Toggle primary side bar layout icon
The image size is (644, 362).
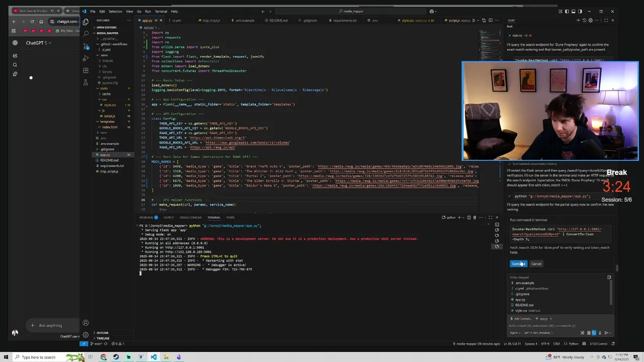[x=567, y=11]
